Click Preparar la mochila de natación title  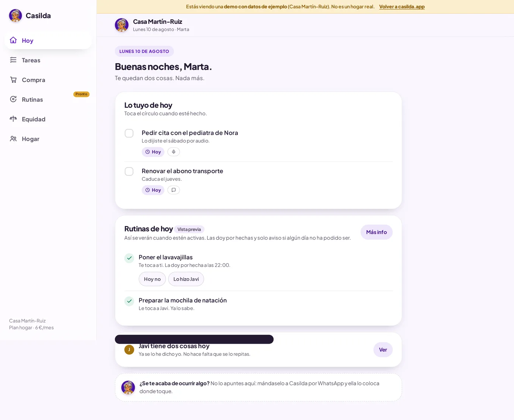(183, 300)
